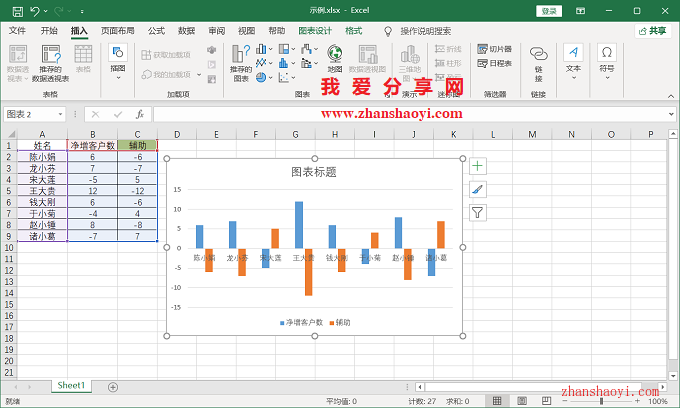Click the Save icon in title bar

[x=18, y=11]
